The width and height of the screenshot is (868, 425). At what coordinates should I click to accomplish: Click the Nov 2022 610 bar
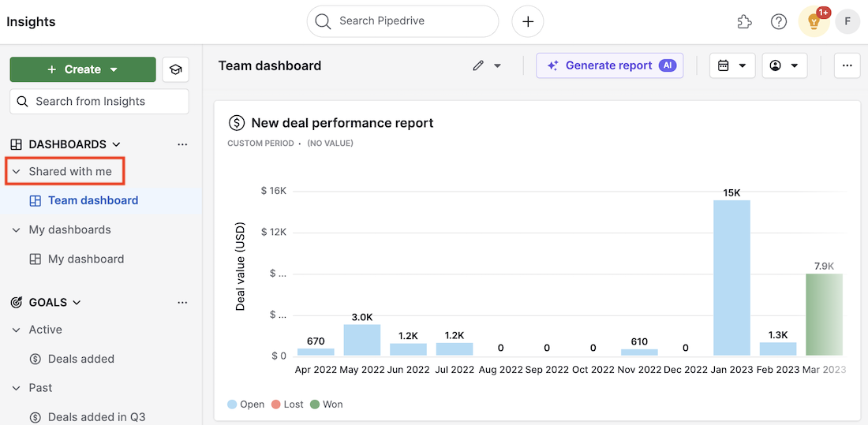coord(639,352)
